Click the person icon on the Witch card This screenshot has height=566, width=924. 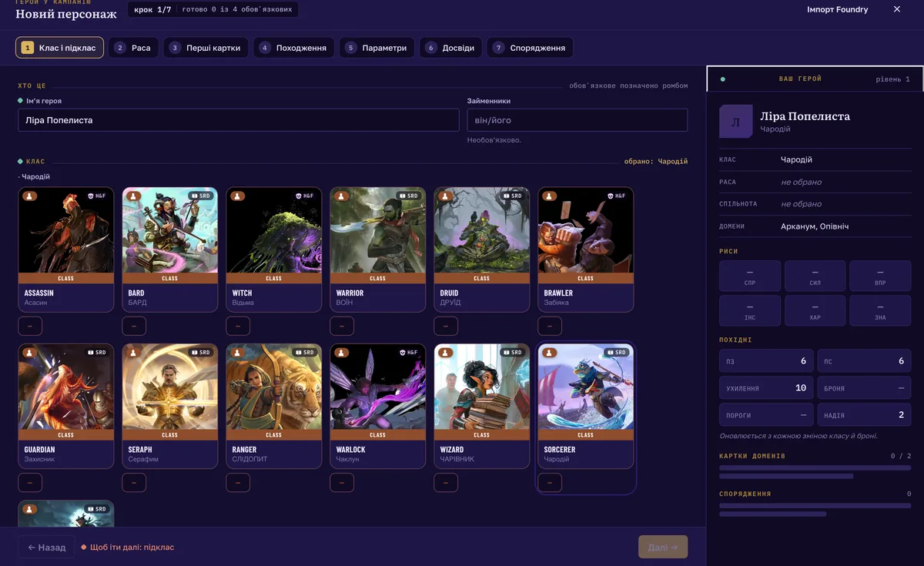[x=238, y=196]
